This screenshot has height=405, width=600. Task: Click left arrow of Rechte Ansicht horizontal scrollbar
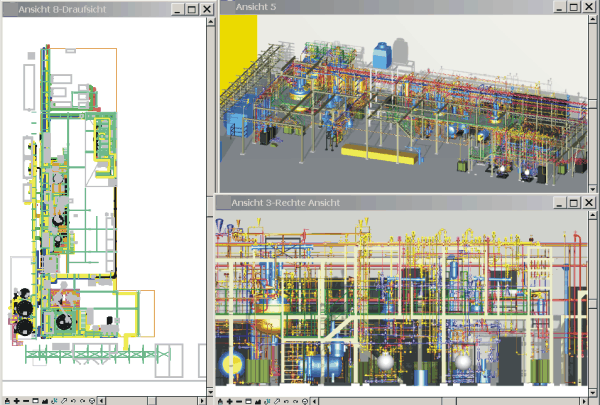tap(315, 401)
